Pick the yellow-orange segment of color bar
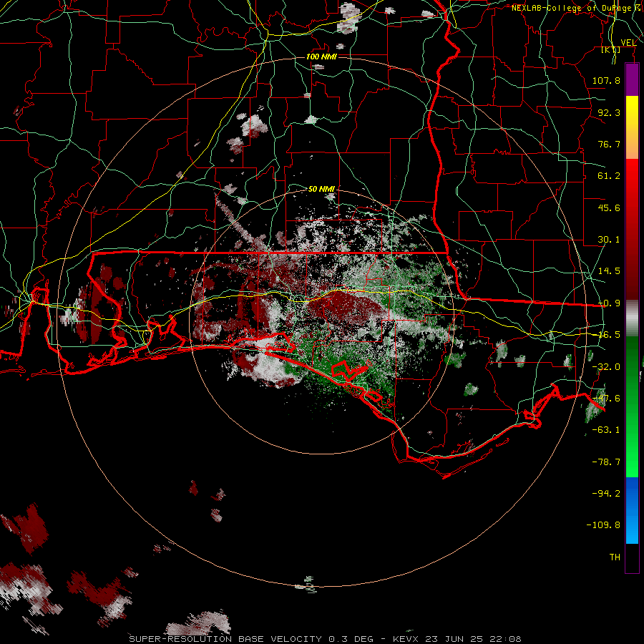 (632, 127)
